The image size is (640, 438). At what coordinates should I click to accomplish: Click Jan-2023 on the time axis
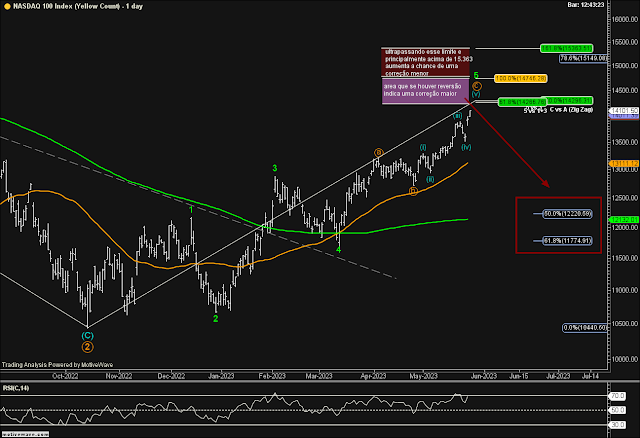coord(221,376)
